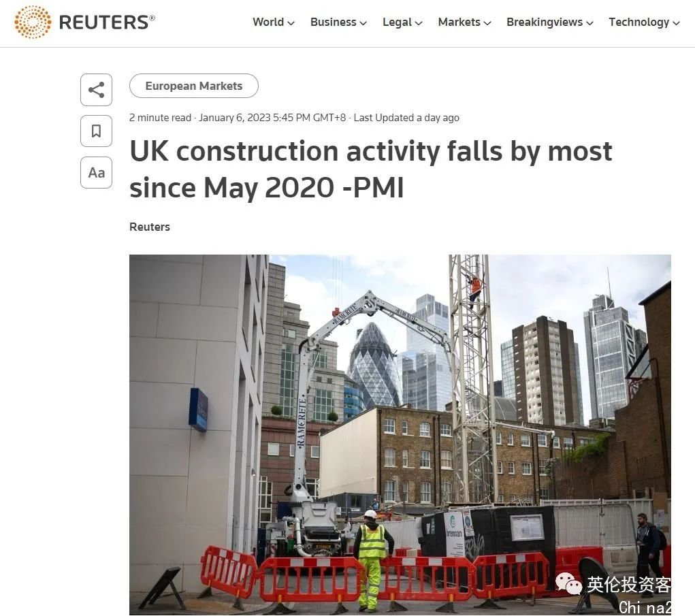695x616 pixels.
Task: Click the European Markets tag button
Action: point(194,86)
